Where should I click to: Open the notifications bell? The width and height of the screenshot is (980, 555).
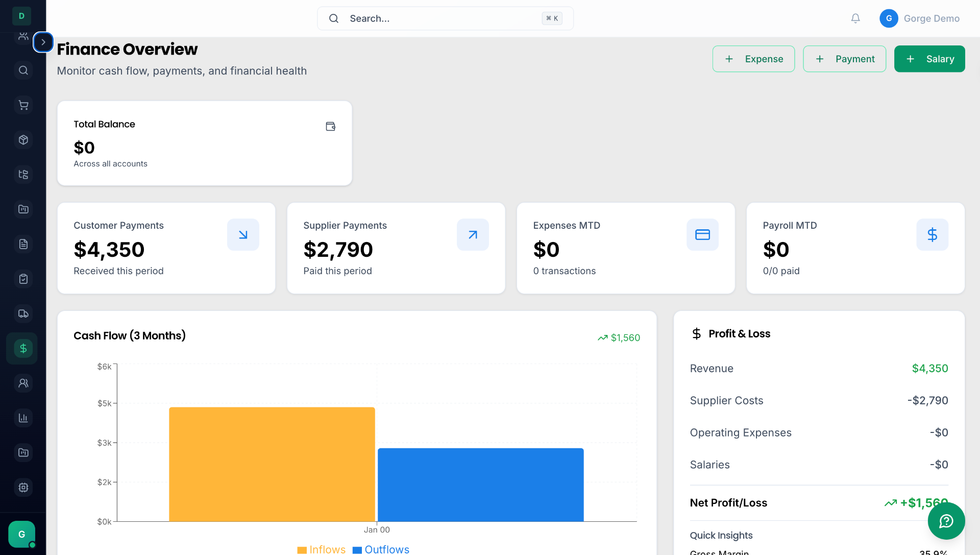coord(855,18)
